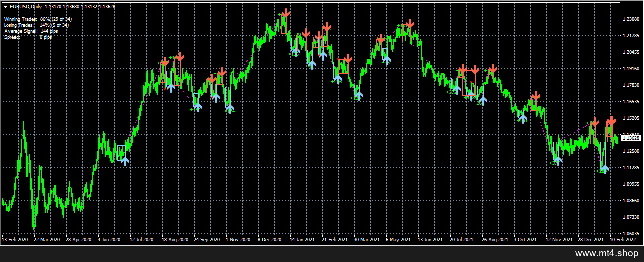Click the 1 Nov 2020 date label
The image size is (644, 262).
[x=238, y=240]
